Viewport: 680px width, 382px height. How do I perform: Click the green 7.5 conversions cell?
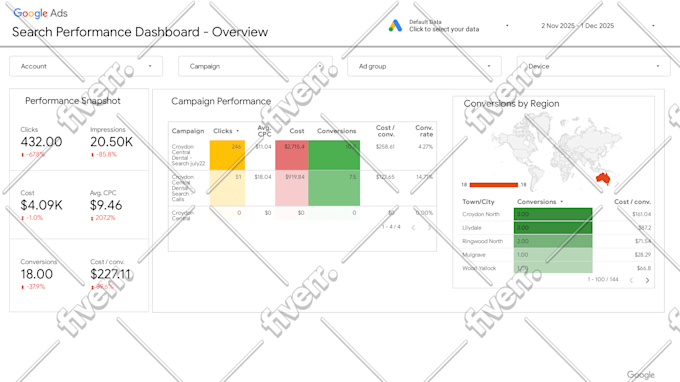334,188
